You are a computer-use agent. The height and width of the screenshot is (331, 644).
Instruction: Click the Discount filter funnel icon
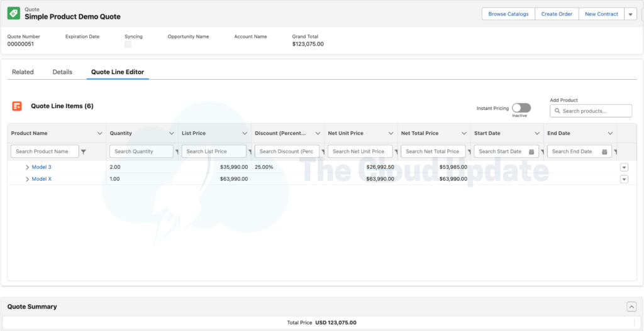[323, 152]
